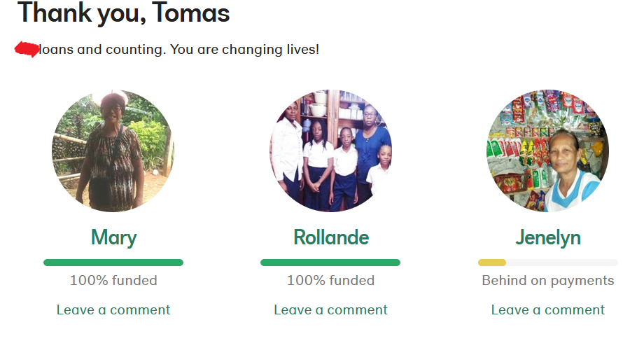
Task: Open Mary's borrower name link
Action: 113,238
